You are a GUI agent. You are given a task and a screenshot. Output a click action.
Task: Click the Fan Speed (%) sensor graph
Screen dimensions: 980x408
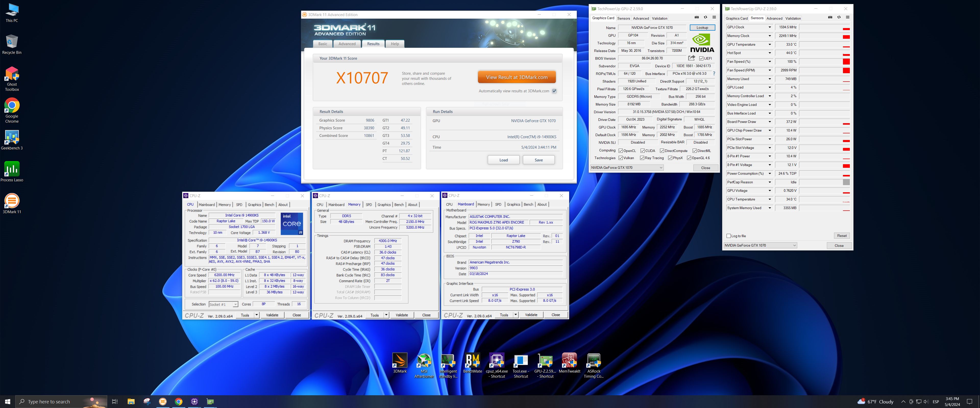coord(824,62)
